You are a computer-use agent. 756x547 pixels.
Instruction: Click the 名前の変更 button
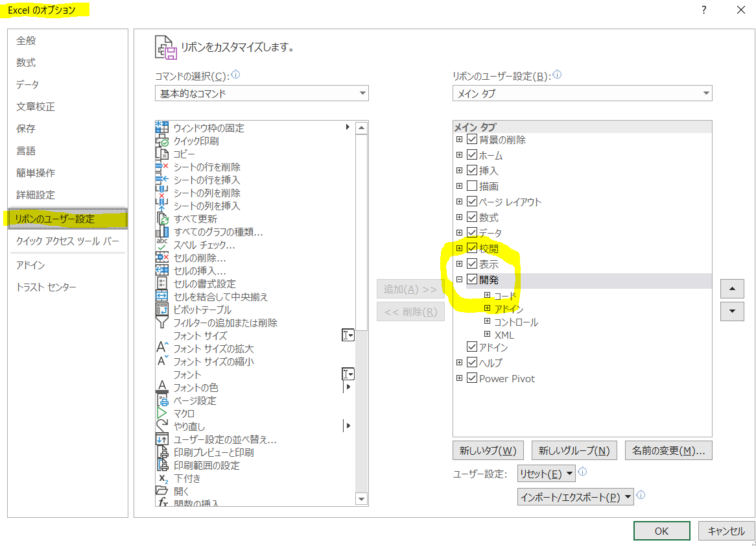point(668,450)
